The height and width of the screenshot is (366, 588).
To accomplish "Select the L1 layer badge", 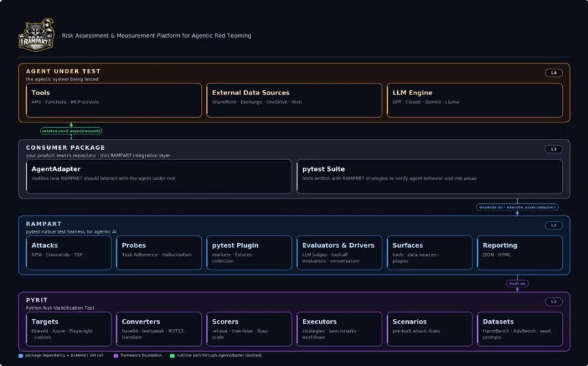I will [x=554, y=302].
